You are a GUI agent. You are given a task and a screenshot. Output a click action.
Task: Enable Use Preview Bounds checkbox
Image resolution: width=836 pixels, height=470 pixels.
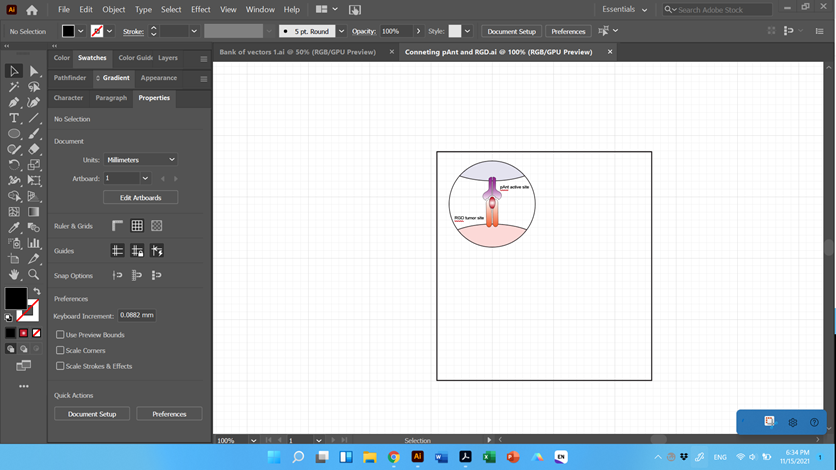point(60,335)
